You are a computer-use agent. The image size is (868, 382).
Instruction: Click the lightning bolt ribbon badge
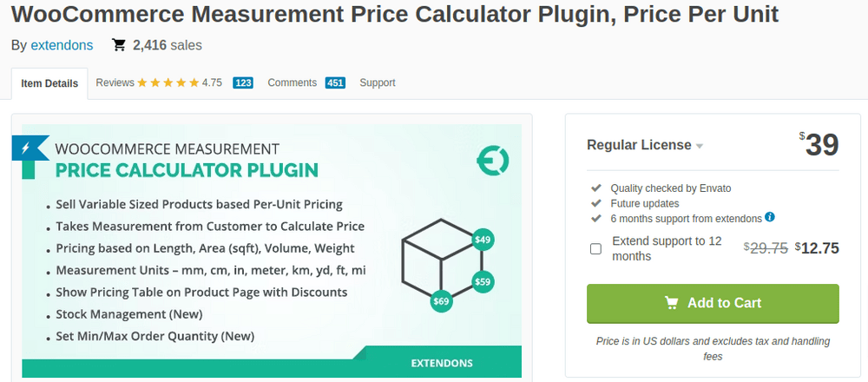(x=29, y=148)
